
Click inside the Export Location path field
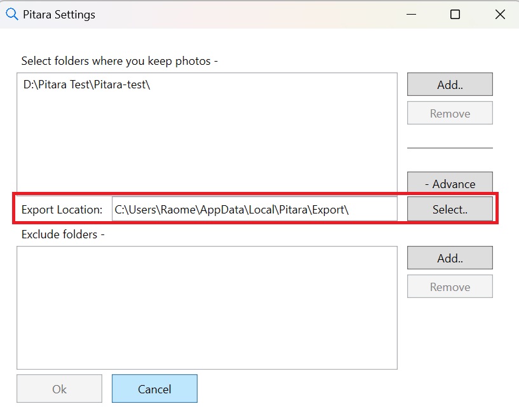[254, 208]
